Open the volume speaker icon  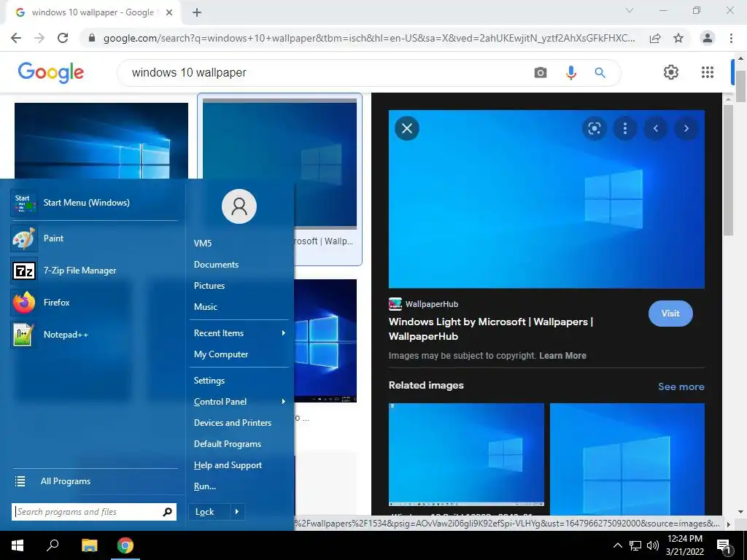(x=653, y=545)
